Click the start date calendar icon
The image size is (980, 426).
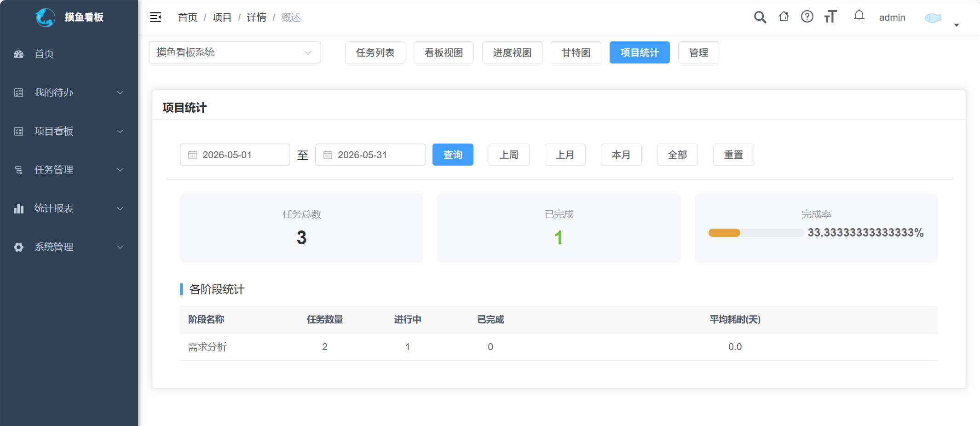[x=192, y=155]
